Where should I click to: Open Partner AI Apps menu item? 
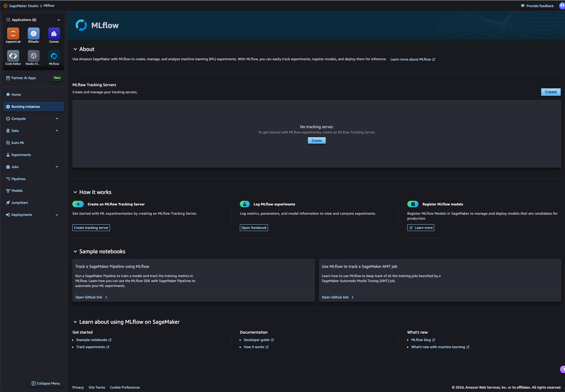33,78
